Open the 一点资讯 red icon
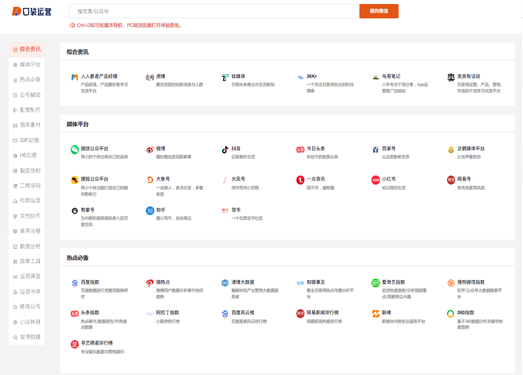This screenshot has width=523, height=375. click(x=300, y=180)
